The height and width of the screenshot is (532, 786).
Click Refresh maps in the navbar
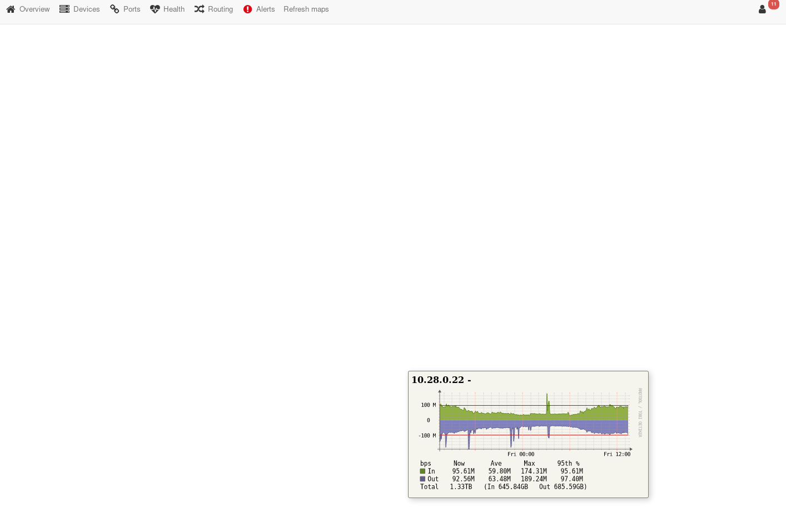[306, 9]
